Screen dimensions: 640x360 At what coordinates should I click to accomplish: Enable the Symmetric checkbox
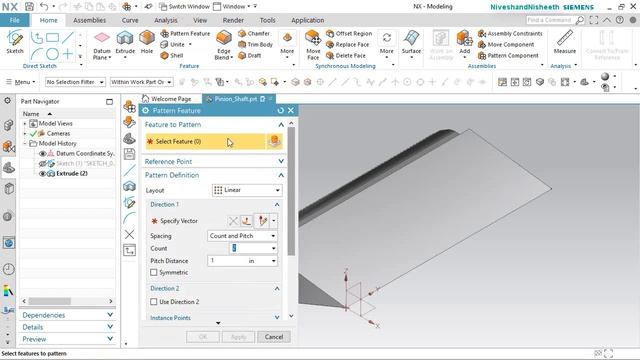point(154,272)
